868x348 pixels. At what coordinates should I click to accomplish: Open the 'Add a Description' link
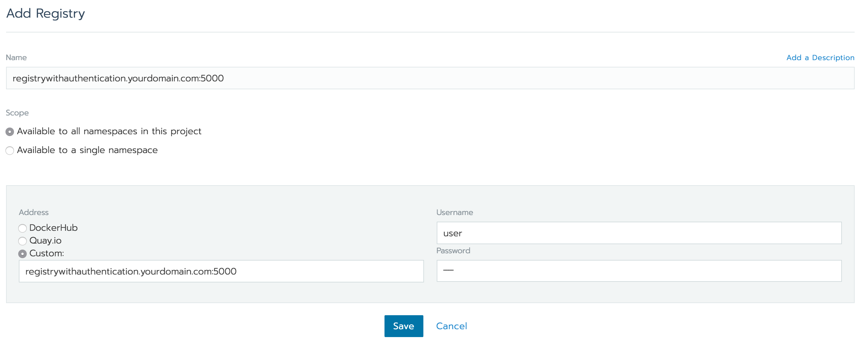point(820,58)
